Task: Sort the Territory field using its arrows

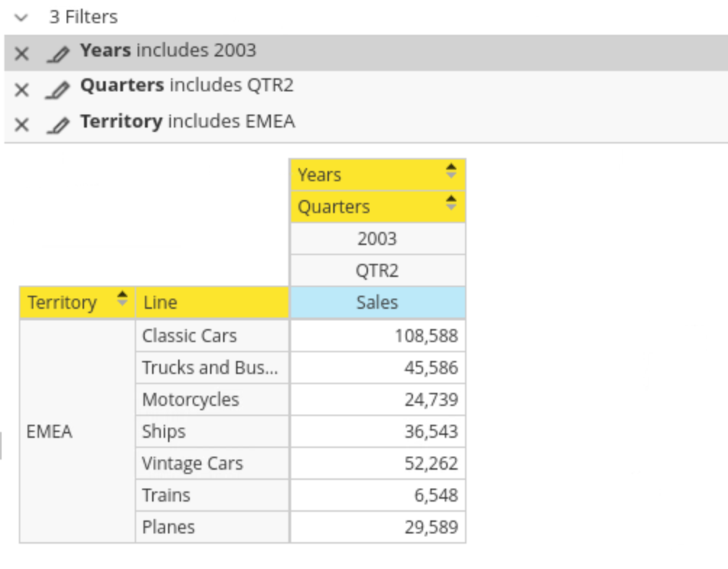Action: (122, 299)
